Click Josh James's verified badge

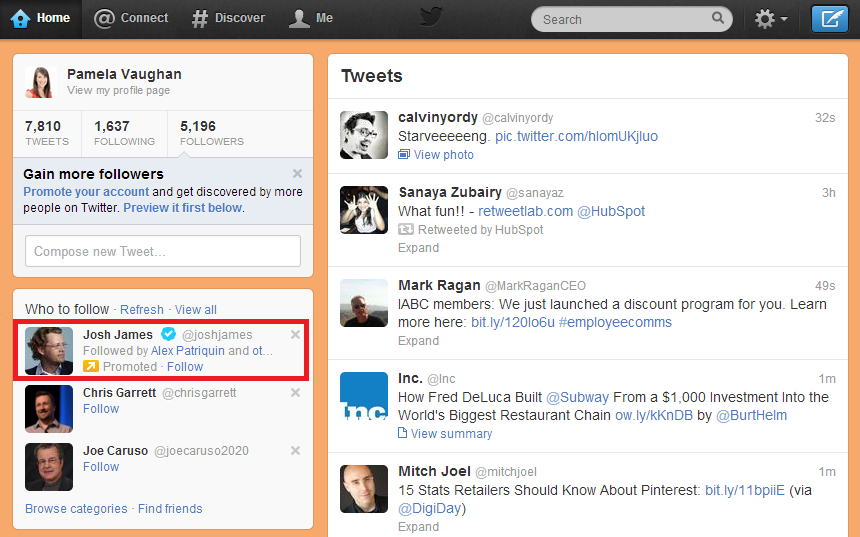[x=168, y=334]
